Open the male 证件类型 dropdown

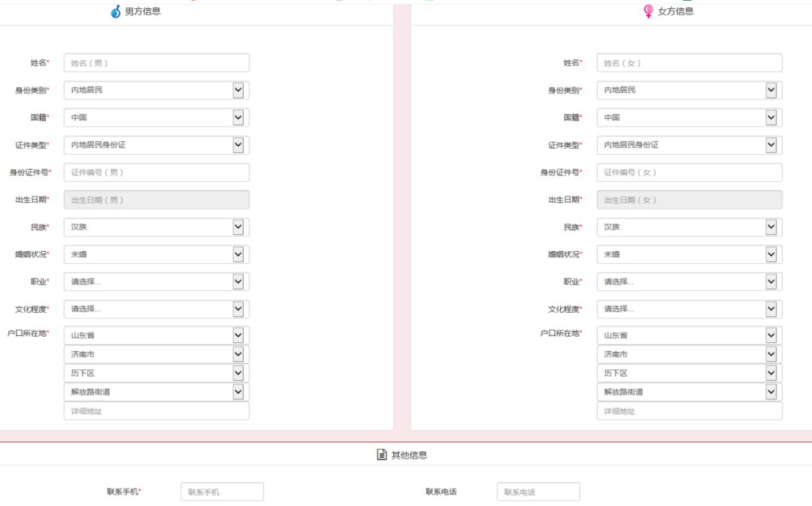coord(156,145)
